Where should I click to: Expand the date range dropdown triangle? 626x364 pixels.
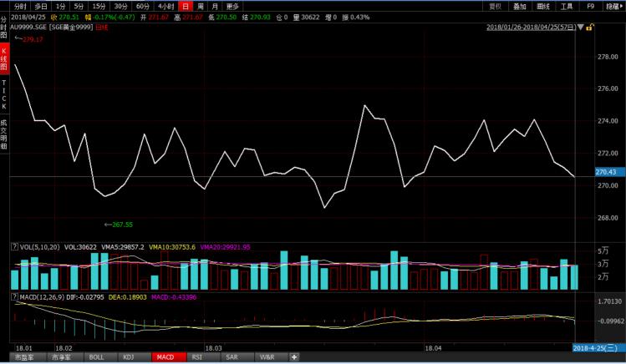pos(580,27)
